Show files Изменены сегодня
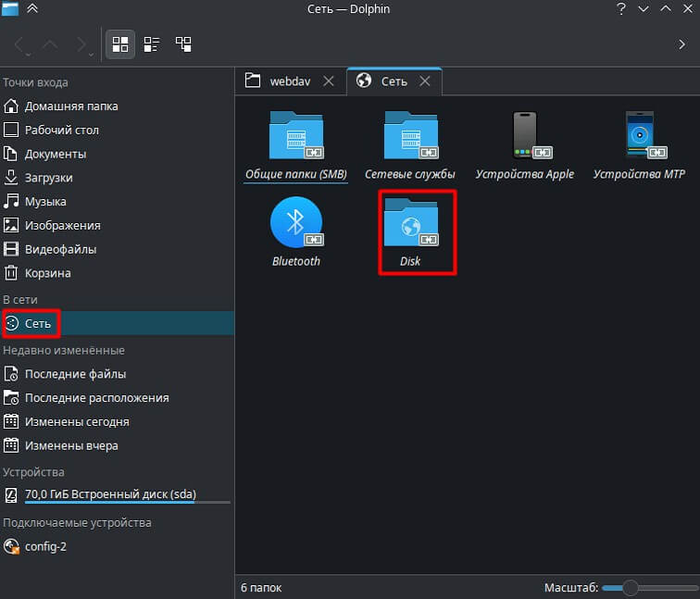Screen dimensions: 700x599 pyautogui.click(x=117, y=422)
